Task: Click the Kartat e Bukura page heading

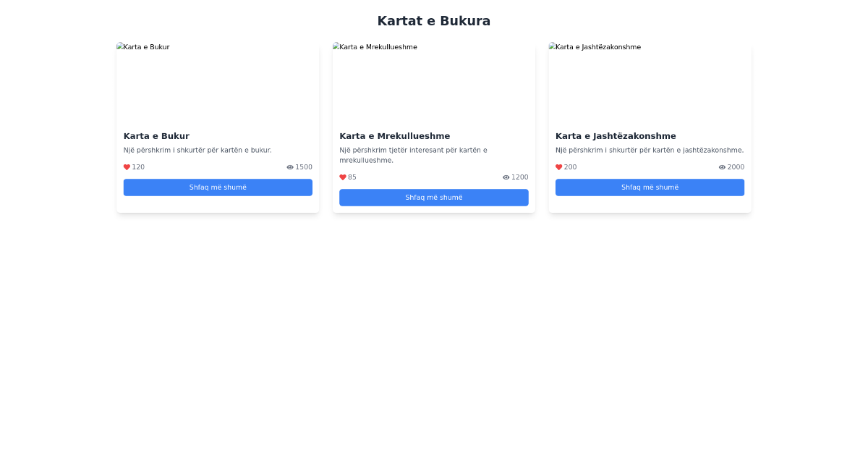Action: click(x=433, y=20)
